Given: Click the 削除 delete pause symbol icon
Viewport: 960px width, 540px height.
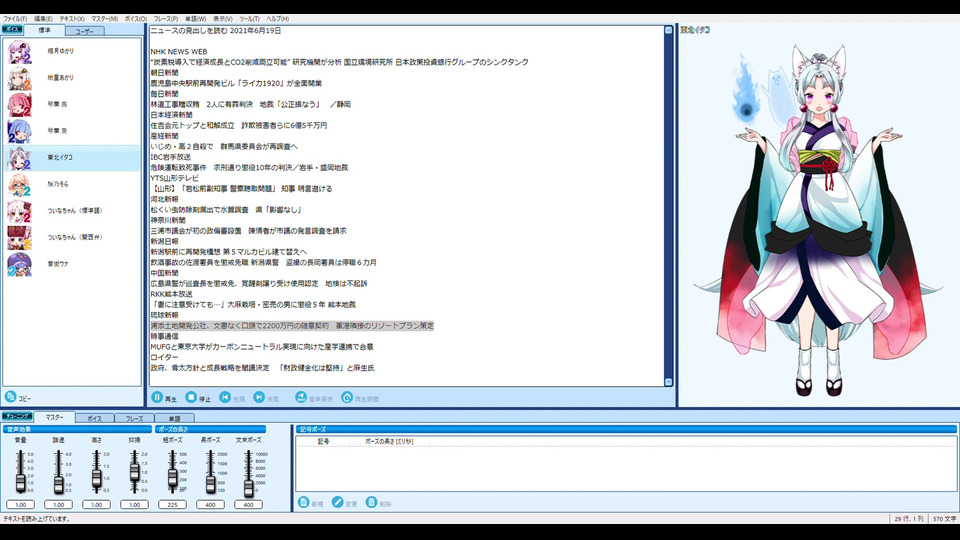Looking at the screenshot, I should tap(371, 503).
